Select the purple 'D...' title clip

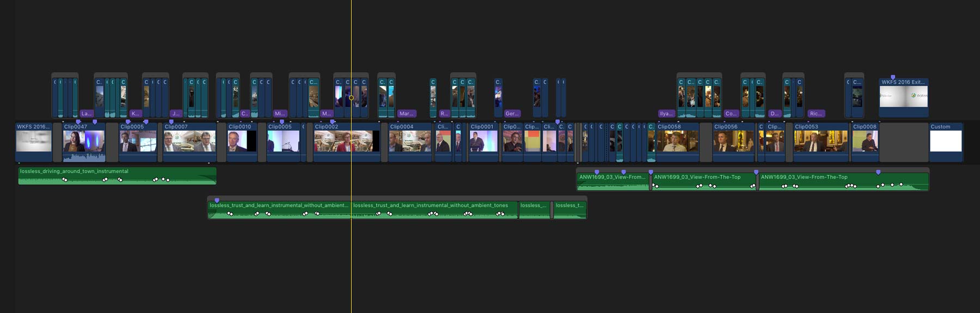coord(774,114)
